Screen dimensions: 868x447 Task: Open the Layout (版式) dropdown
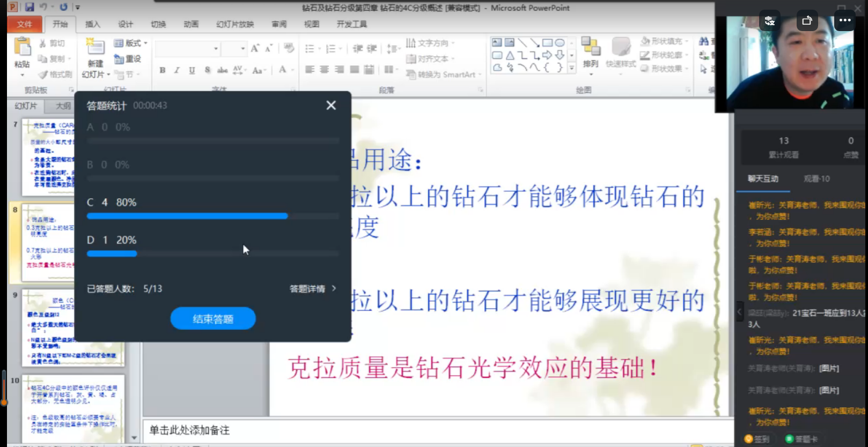point(131,43)
